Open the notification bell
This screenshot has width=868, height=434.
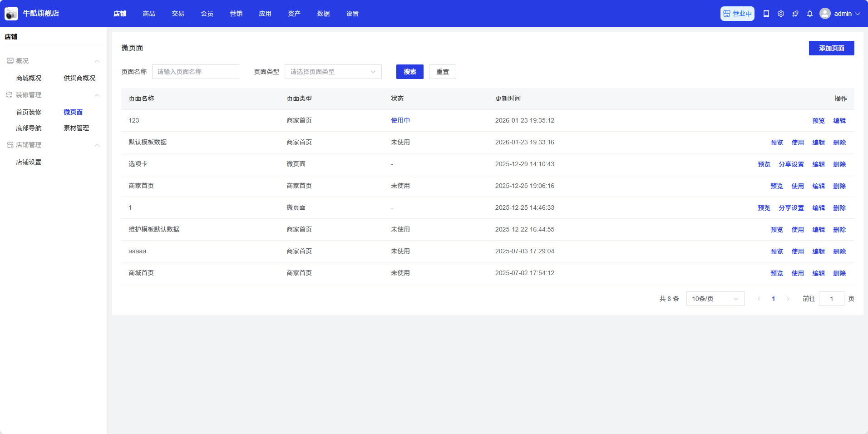tap(810, 14)
